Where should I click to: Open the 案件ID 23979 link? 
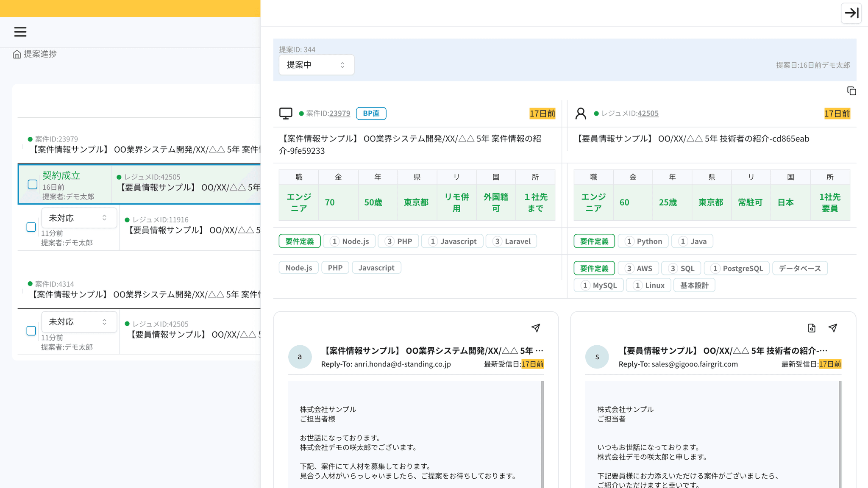[339, 114]
